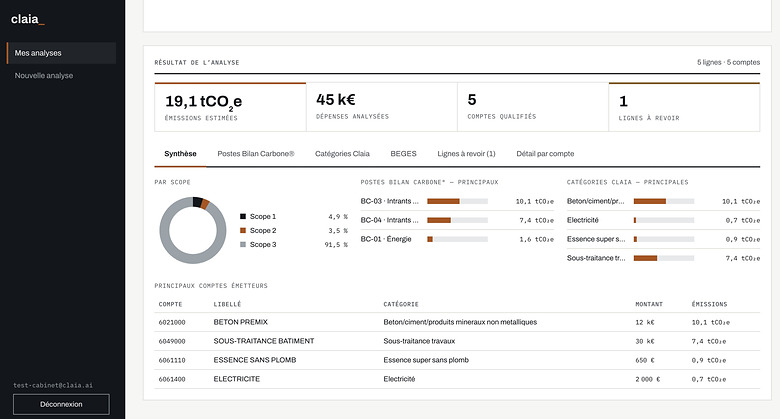
Task: Click the Beton/ciment/pr... category label
Action: 595,201
